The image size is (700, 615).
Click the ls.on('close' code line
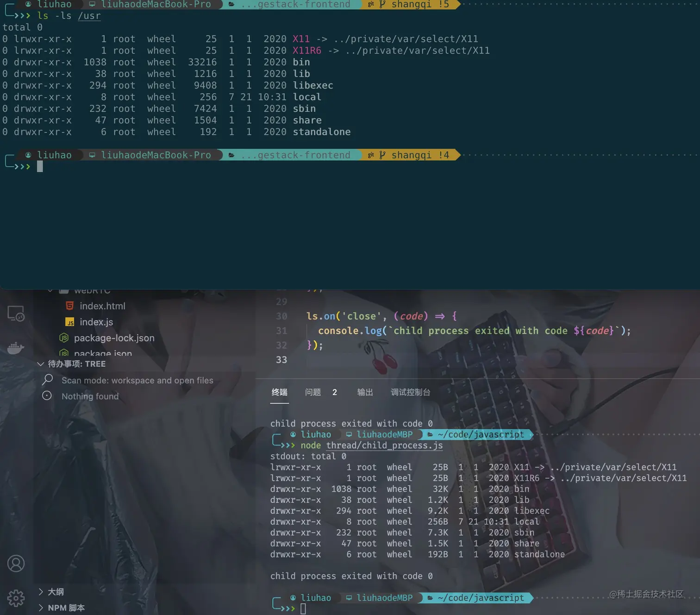(x=381, y=316)
